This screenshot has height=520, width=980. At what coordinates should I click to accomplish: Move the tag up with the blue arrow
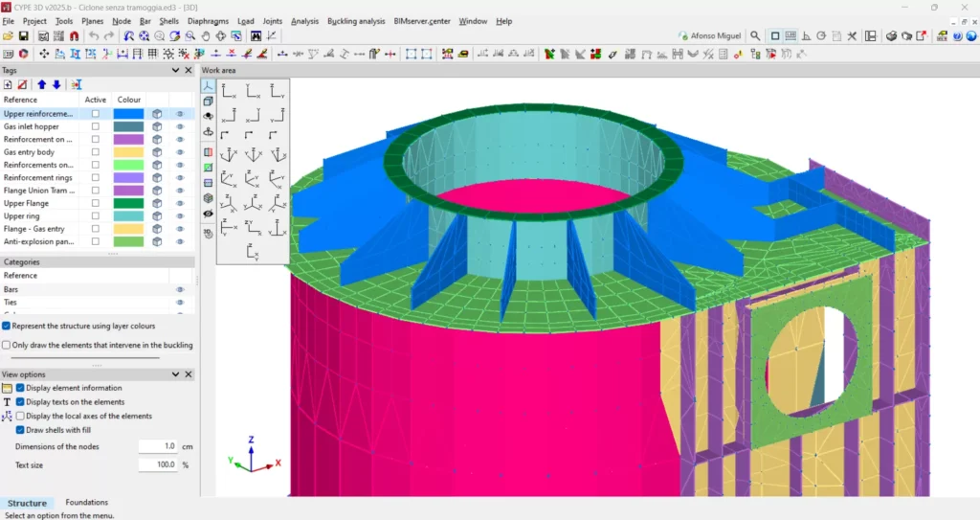click(42, 84)
